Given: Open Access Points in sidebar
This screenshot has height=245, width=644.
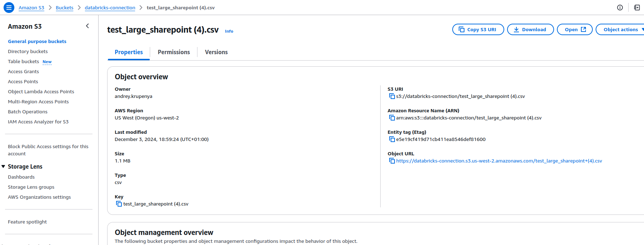Looking at the screenshot, I should (x=23, y=81).
